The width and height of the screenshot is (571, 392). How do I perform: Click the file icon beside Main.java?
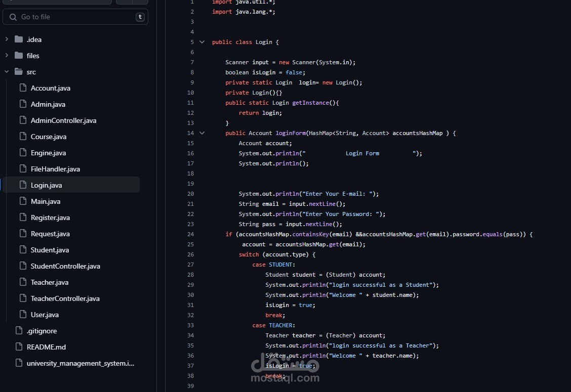click(x=23, y=201)
